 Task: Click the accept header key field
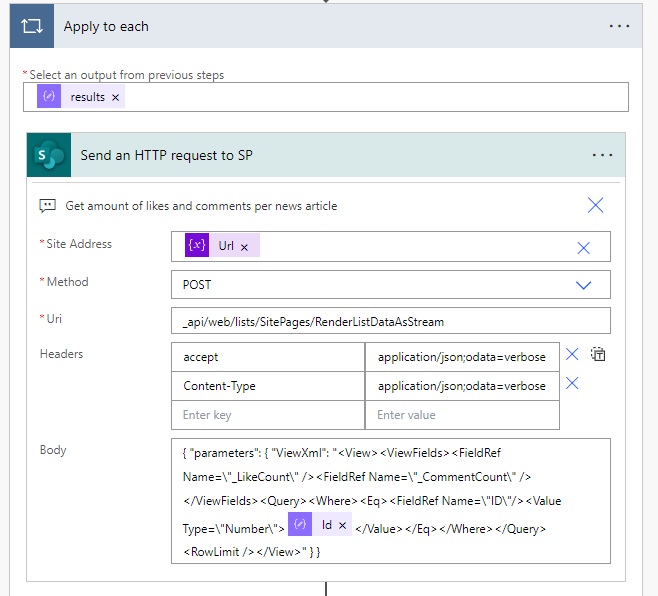268,357
